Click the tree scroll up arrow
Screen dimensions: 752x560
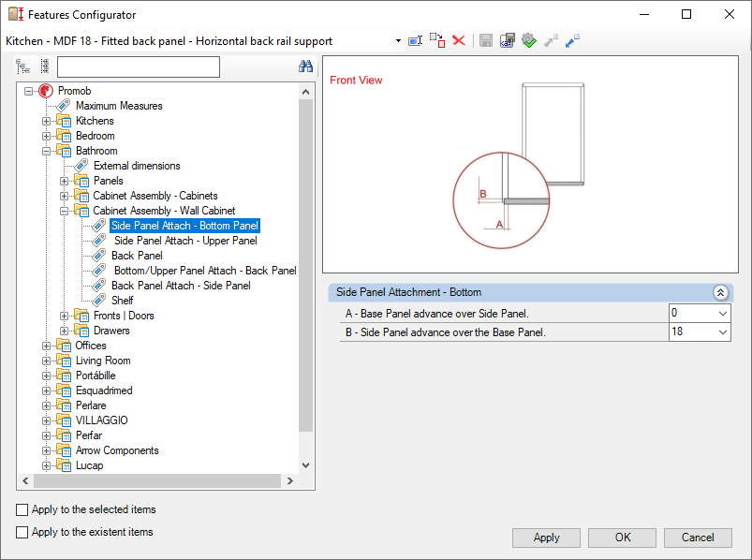click(306, 92)
